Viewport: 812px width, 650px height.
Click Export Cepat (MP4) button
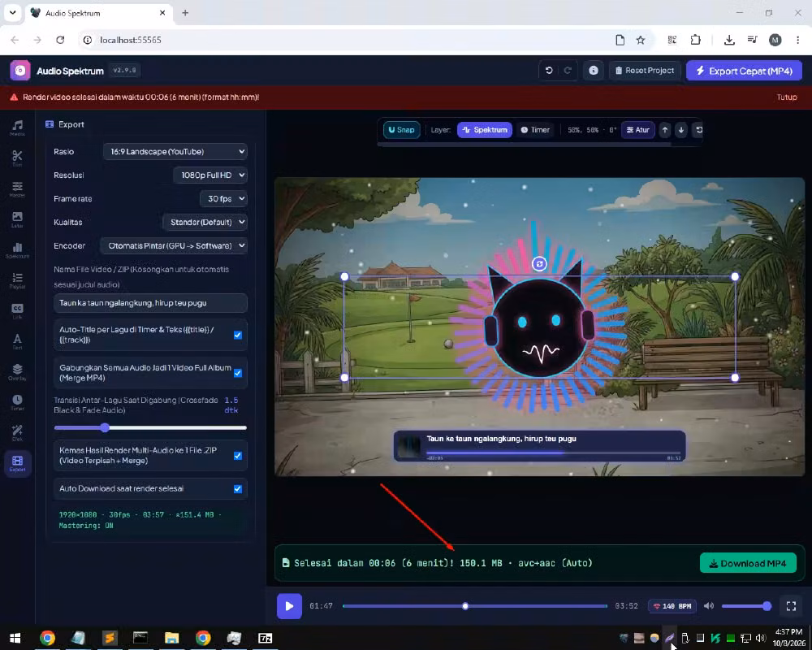(x=744, y=71)
